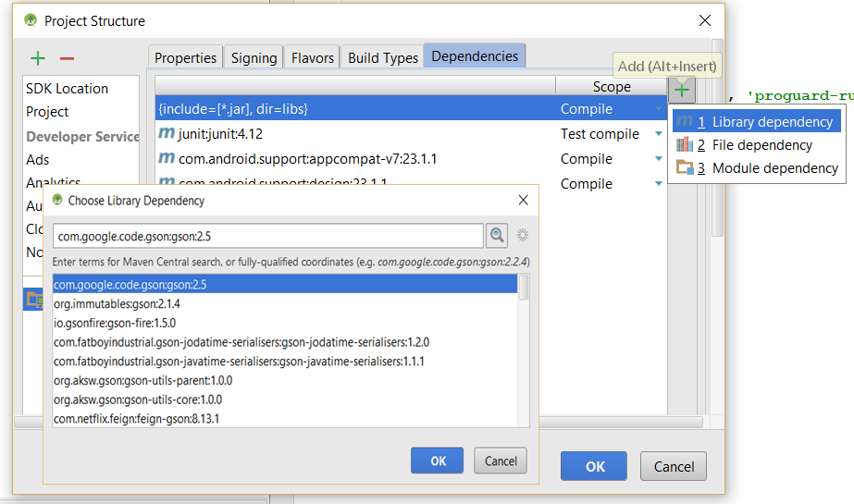Click the red minus remove module icon

[x=67, y=58]
